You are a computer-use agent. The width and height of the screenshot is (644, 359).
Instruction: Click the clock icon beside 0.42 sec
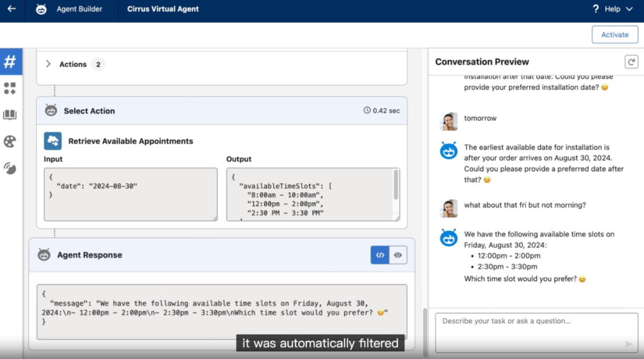point(367,110)
